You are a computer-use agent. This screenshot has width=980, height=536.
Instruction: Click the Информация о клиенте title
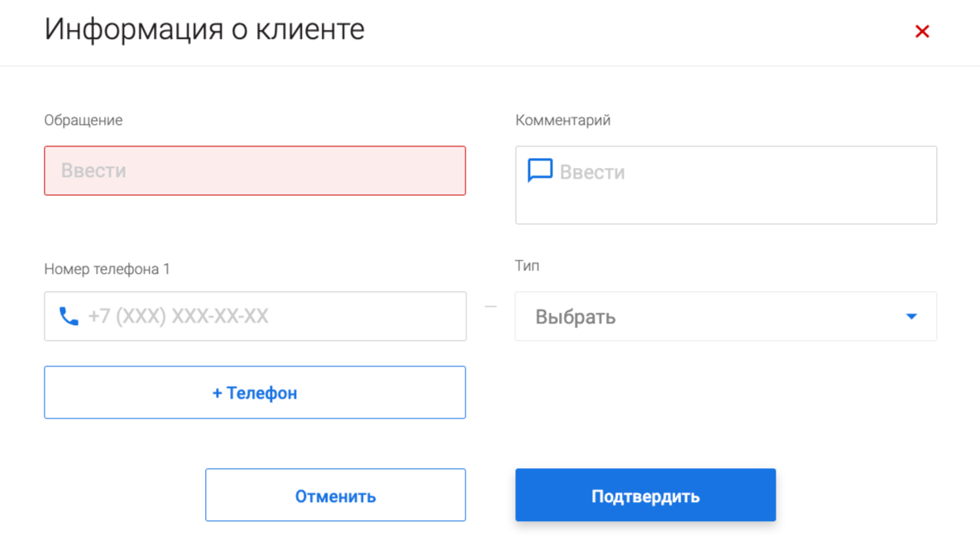click(x=204, y=30)
